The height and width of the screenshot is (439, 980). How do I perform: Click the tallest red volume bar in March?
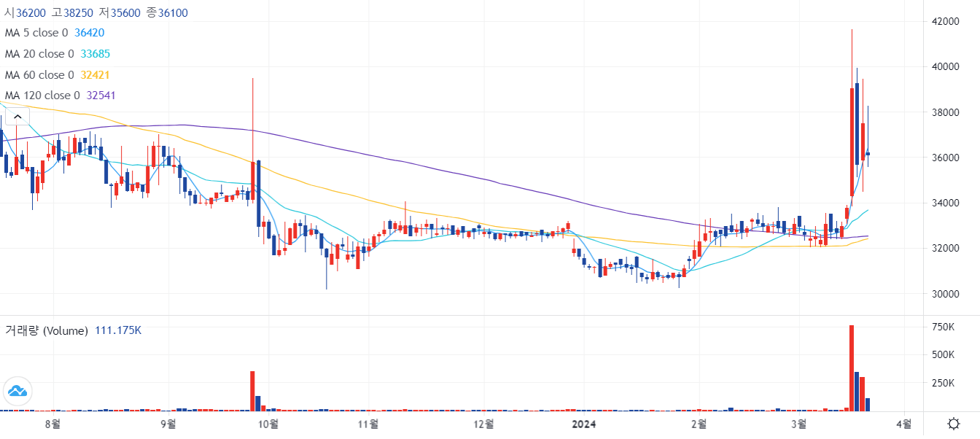852,368
